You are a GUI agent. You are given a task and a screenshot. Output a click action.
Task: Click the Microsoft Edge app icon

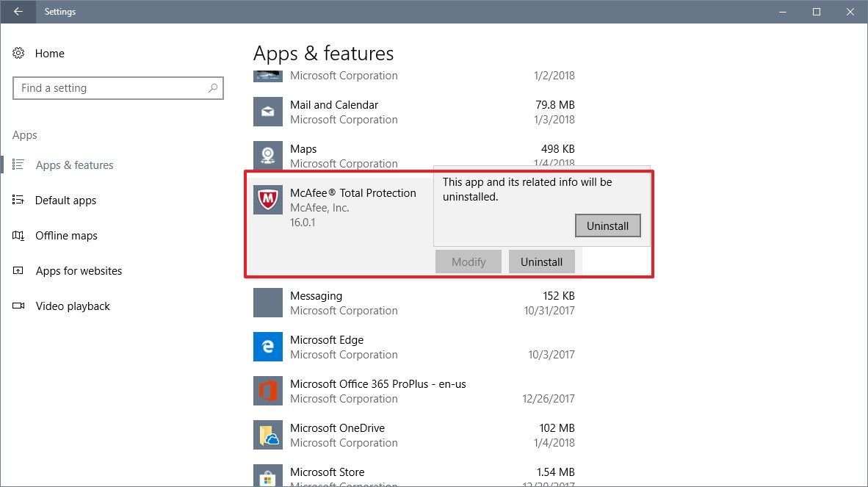pos(267,347)
